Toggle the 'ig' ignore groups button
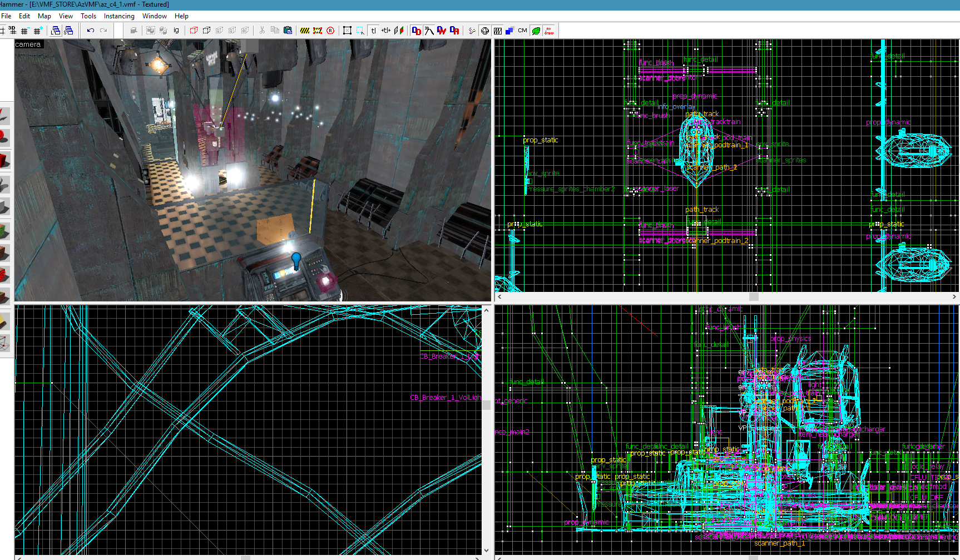 tap(176, 31)
